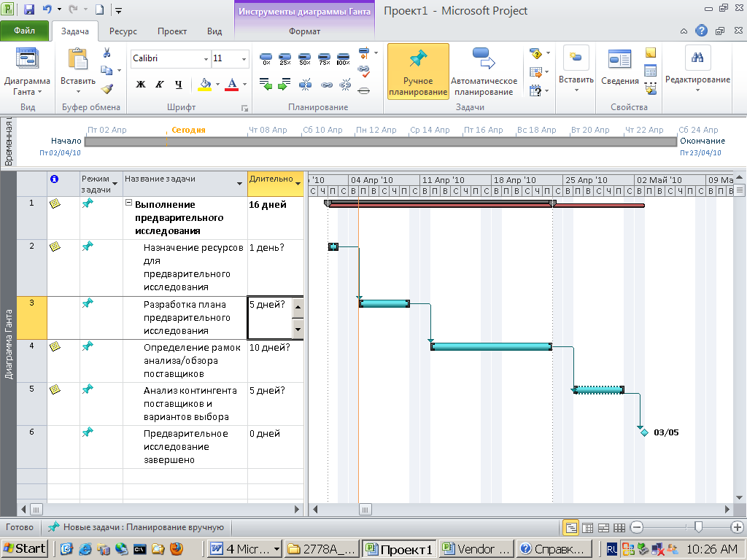Click the copy icon in clipboard group
747x560 pixels.
click(x=107, y=71)
